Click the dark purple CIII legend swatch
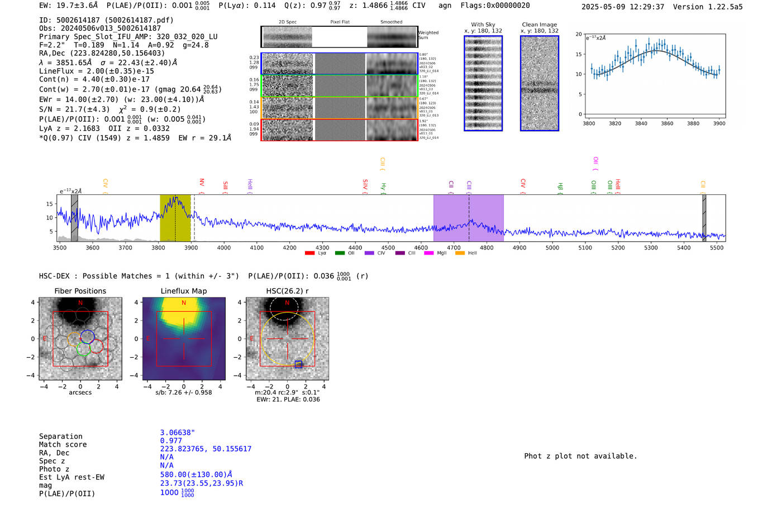 [x=400, y=253]
